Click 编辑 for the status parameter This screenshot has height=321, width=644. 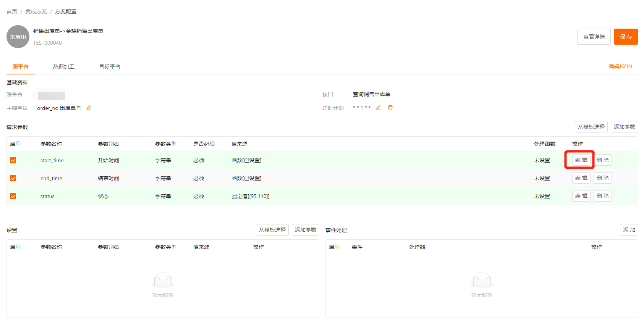click(x=581, y=196)
